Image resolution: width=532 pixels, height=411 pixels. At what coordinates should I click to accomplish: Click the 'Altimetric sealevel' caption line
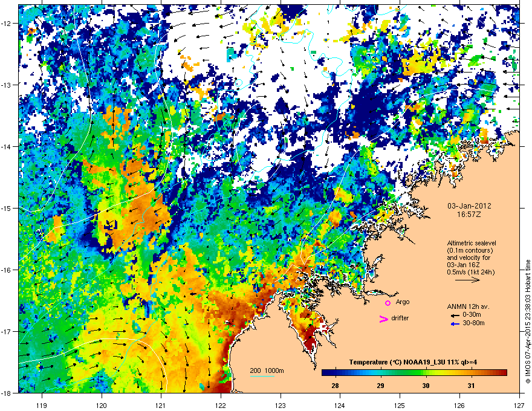pos(472,243)
